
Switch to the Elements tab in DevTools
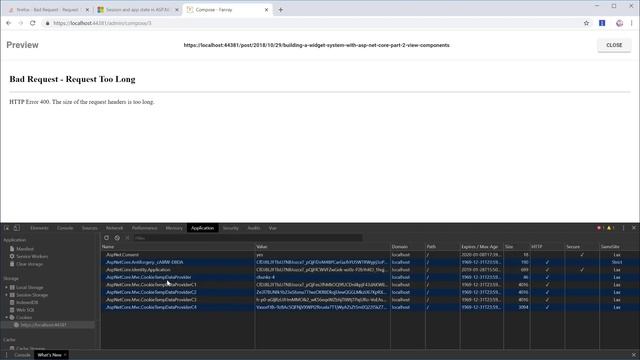click(39, 228)
